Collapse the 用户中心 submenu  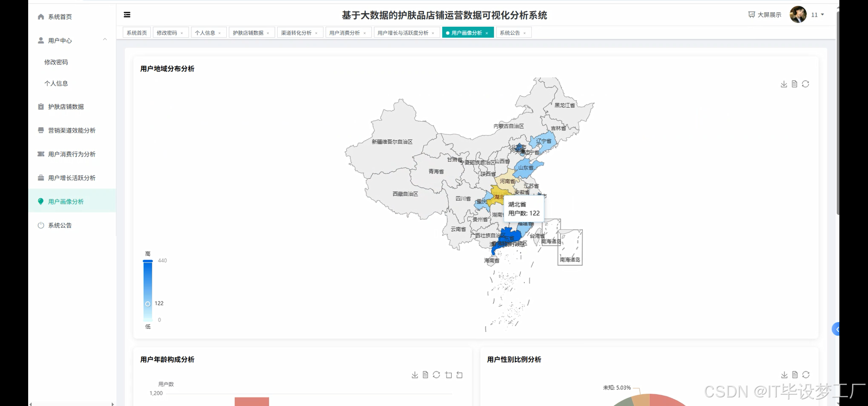pos(105,40)
